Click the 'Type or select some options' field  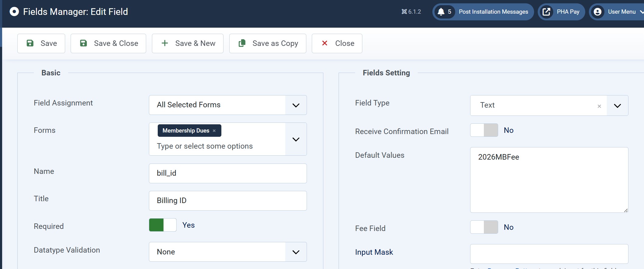(x=205, y=146)
